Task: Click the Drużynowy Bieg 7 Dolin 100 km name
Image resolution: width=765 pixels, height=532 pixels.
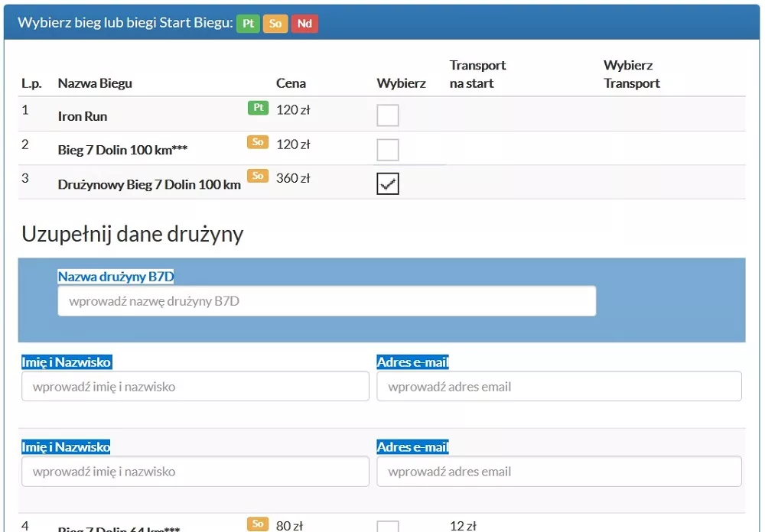Action: 149,184
